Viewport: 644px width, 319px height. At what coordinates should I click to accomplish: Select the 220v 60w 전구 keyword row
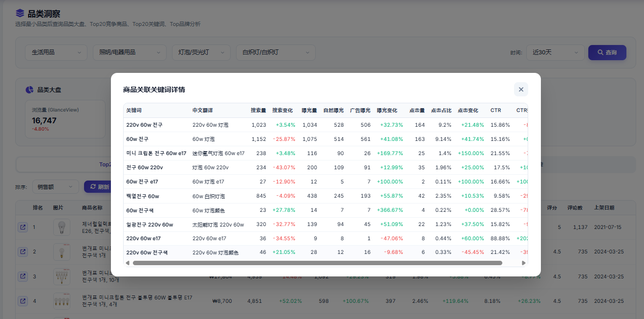325,125
